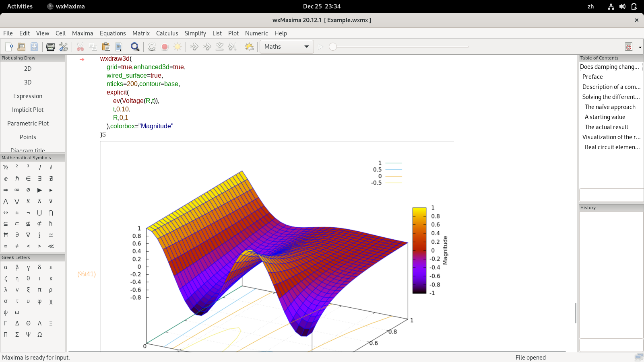This screenshot has width=644, height=362.
Task: Insert the Greek letter pi
Action: 39,290
